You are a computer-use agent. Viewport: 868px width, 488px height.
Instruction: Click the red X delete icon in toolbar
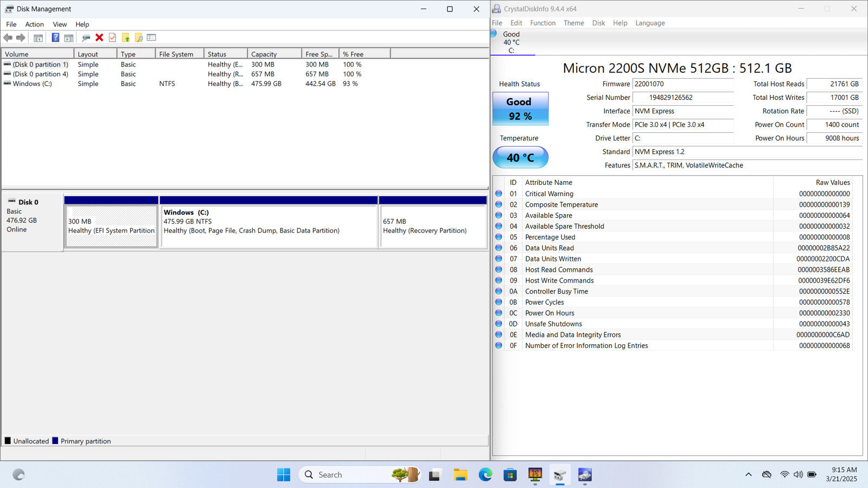point(99,37)
